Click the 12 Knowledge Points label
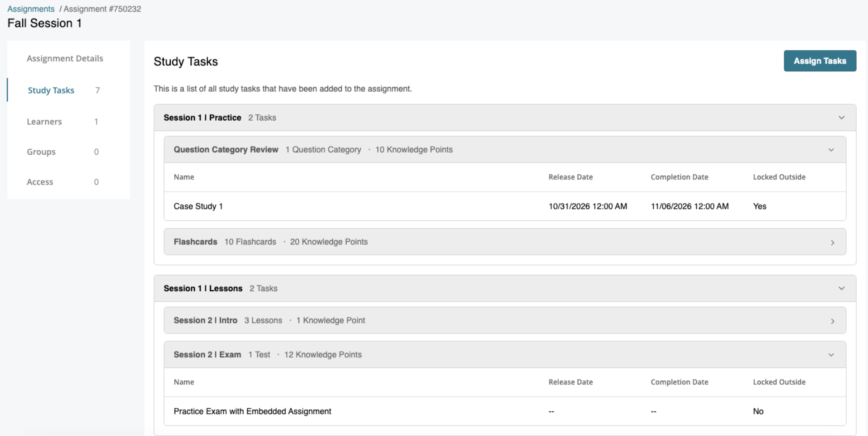The width and height of the screenshot is (868, 436). [x=323, y=354]
